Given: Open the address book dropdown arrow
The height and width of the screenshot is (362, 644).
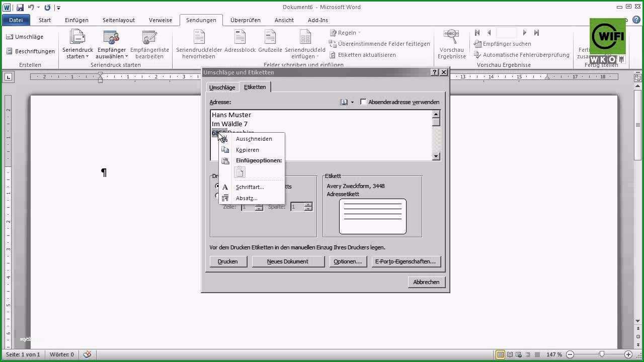Looking at the screenshot, I should [352, 102].
